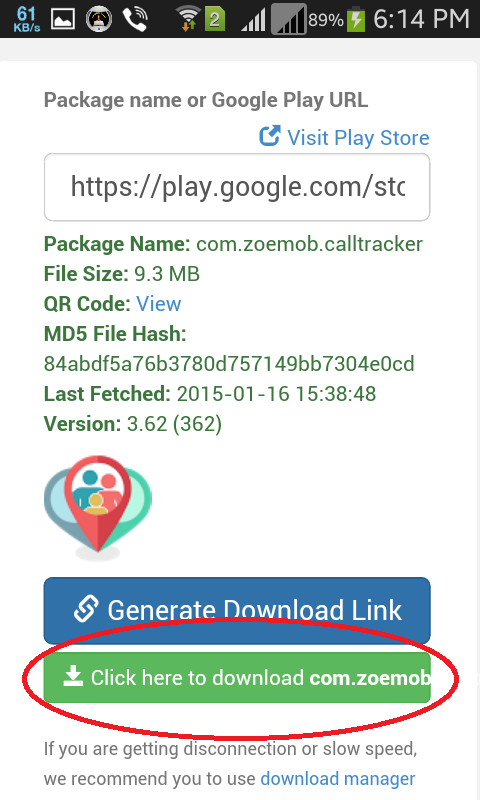Open the download manager link
The height and width of the screenshot is (800, 480).
(338, 779)
